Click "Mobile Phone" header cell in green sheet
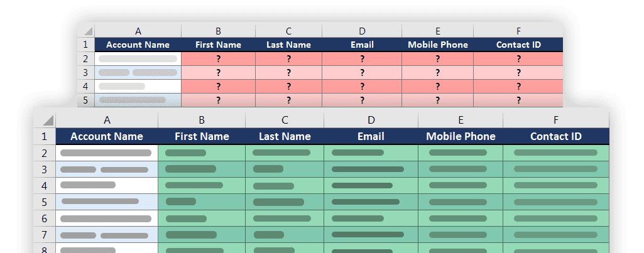The width and height of the screenshot is (644, 253). point(461,136)
